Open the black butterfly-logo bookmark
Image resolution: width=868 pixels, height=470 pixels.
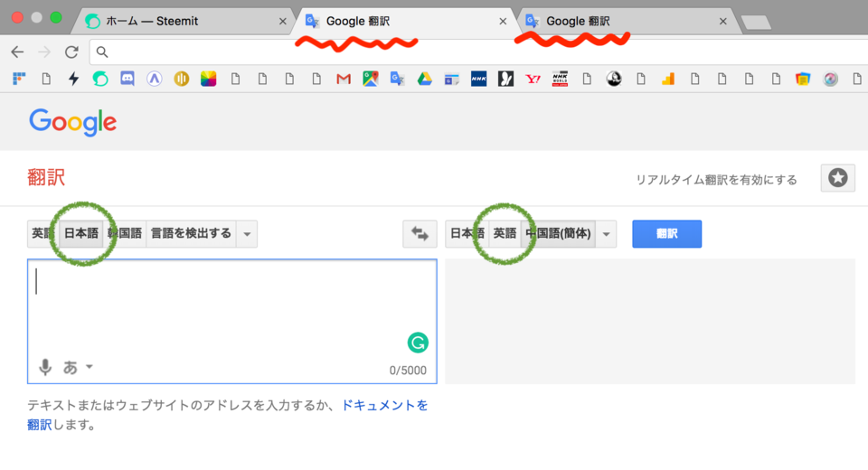(505, 80)
